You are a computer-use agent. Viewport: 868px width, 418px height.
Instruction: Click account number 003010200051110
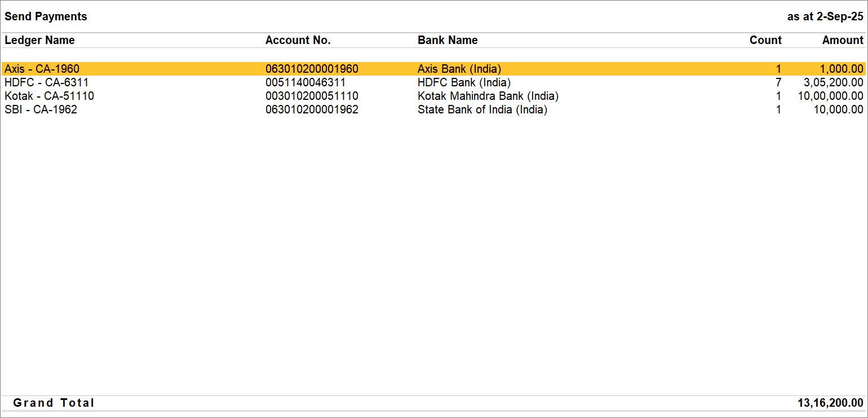tap(312, 96)
